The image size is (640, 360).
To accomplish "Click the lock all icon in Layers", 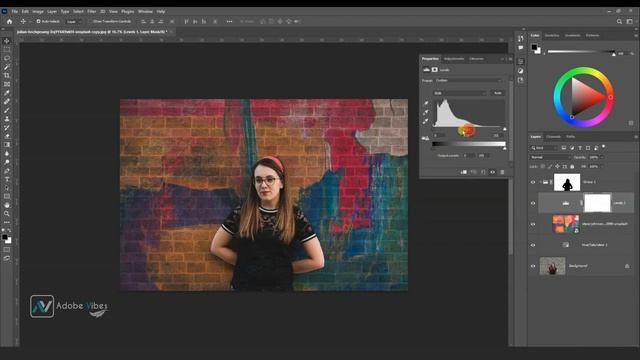I will click(x=572, y=167).
